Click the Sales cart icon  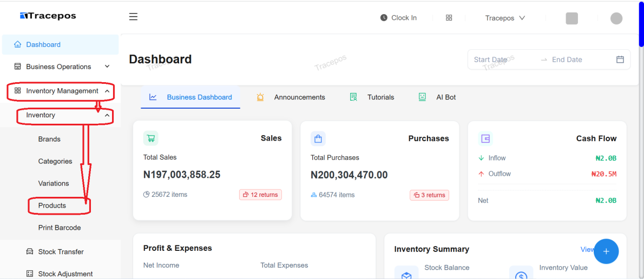point(151,138)
